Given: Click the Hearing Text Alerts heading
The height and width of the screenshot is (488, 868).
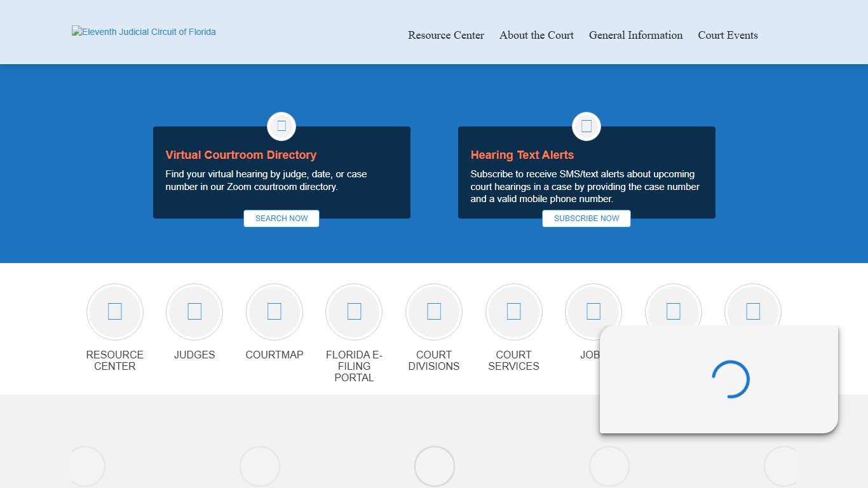Looking at the screenshot, I should (522, 155).
